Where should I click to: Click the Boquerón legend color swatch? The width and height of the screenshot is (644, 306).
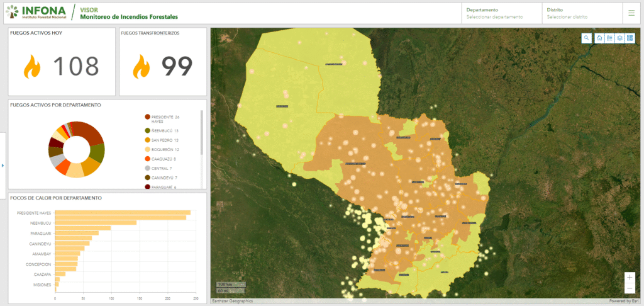coord(147,149)
